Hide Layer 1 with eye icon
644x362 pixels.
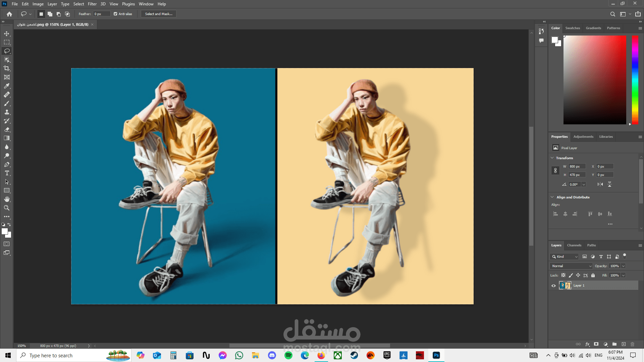point(553,286)
